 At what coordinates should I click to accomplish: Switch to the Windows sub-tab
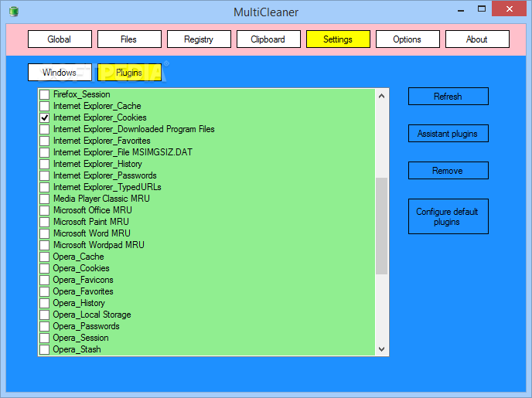click(x=60, y=72)
